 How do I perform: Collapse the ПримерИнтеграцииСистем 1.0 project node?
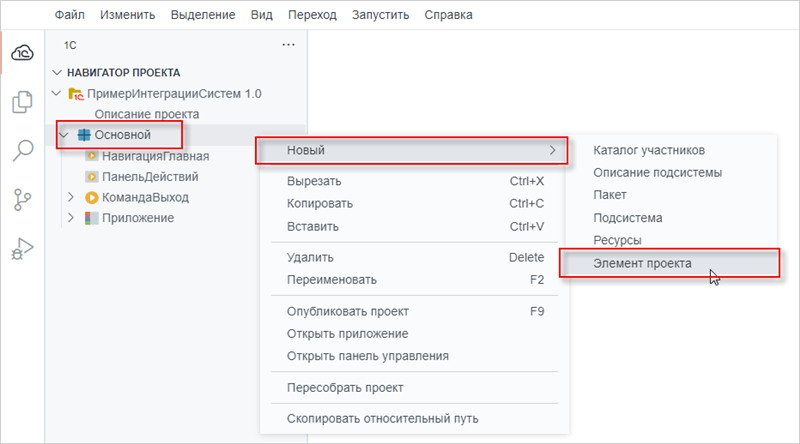tap(55, 94)
